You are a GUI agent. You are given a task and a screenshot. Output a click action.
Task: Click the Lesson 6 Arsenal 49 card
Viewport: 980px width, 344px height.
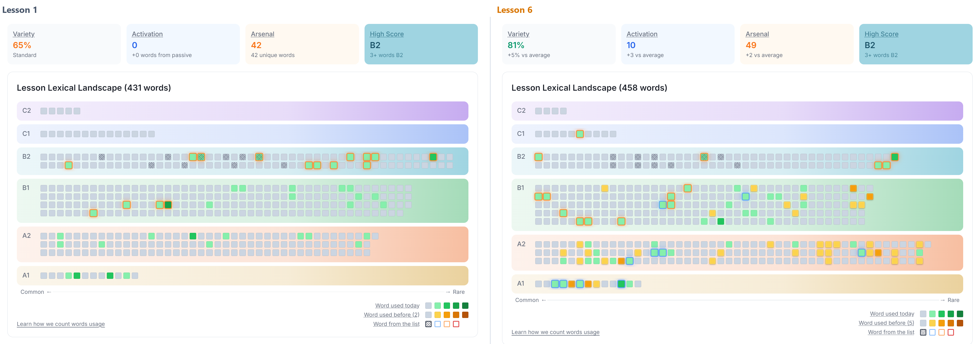[x=797, y=44]
